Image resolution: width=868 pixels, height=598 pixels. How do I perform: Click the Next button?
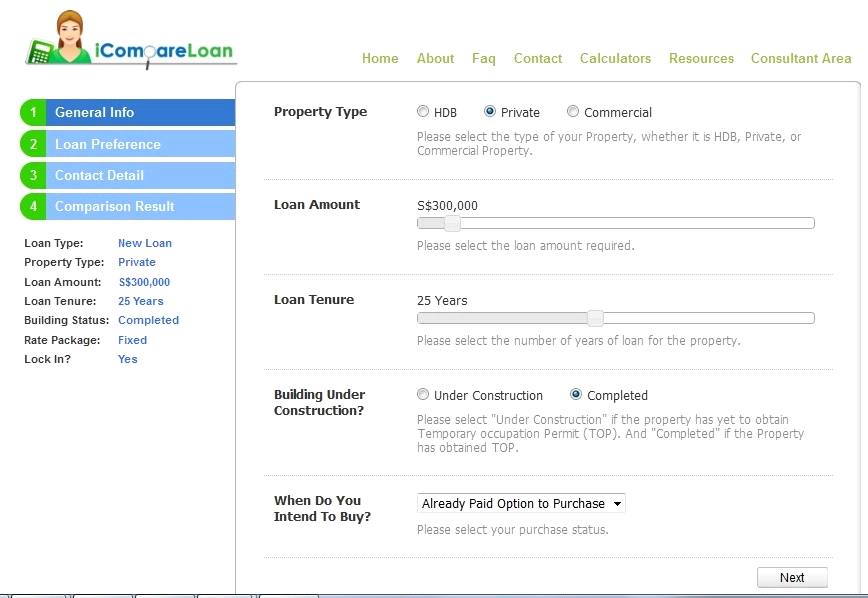(792, 578)
